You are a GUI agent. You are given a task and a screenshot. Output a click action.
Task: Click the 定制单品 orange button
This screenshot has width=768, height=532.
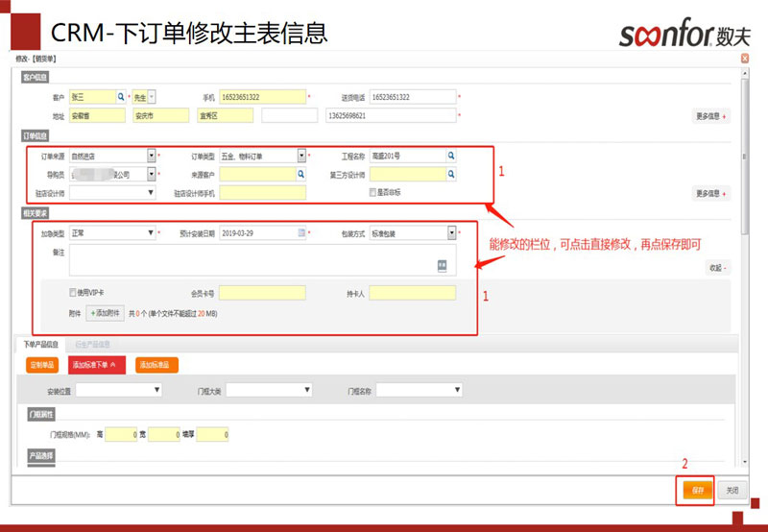(43, 365)
